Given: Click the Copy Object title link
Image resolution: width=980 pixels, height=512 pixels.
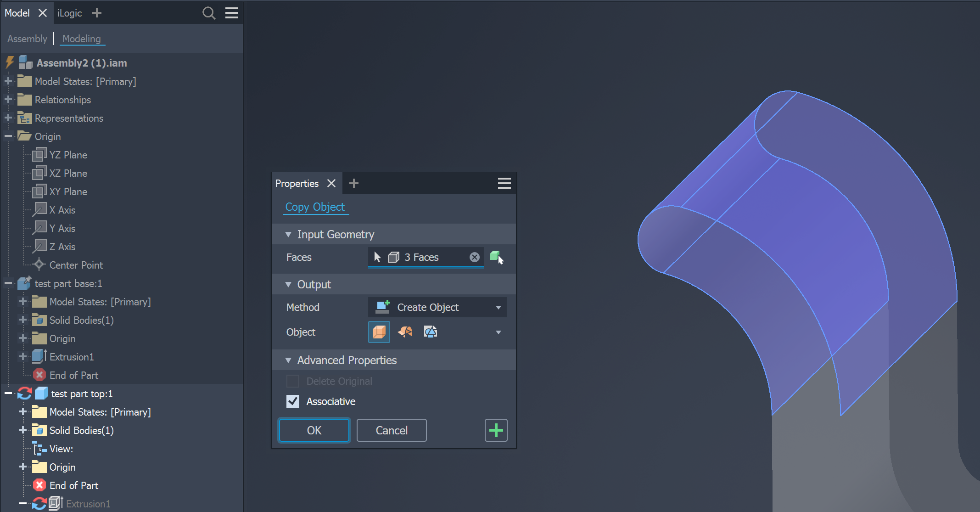Looking at the screenshot, I should tap(315, 207).
